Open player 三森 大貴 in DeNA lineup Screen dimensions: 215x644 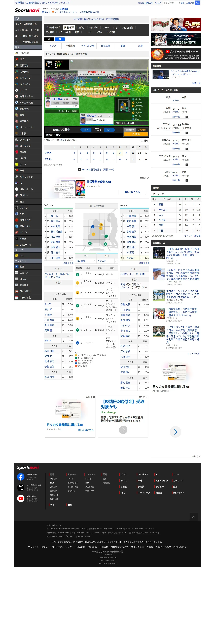point(131,216)
